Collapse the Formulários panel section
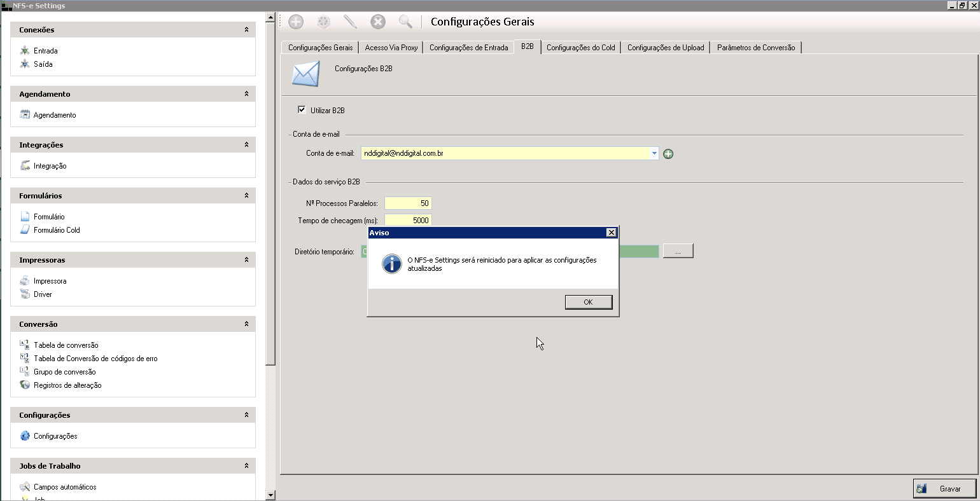The width and height of the screenshot is (980, 501). [246, 196]
